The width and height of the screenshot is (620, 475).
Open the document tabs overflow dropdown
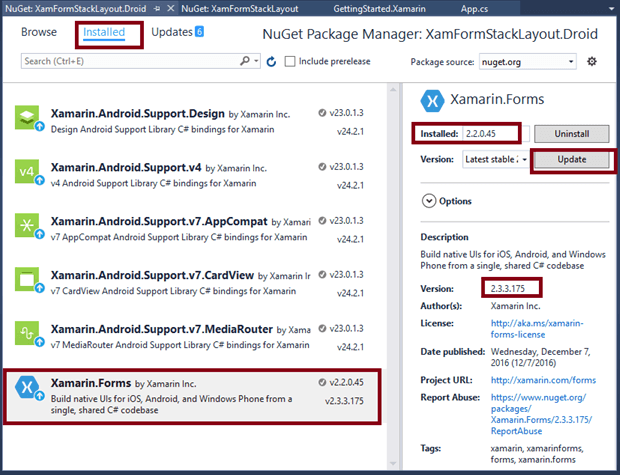coord(611,8)
